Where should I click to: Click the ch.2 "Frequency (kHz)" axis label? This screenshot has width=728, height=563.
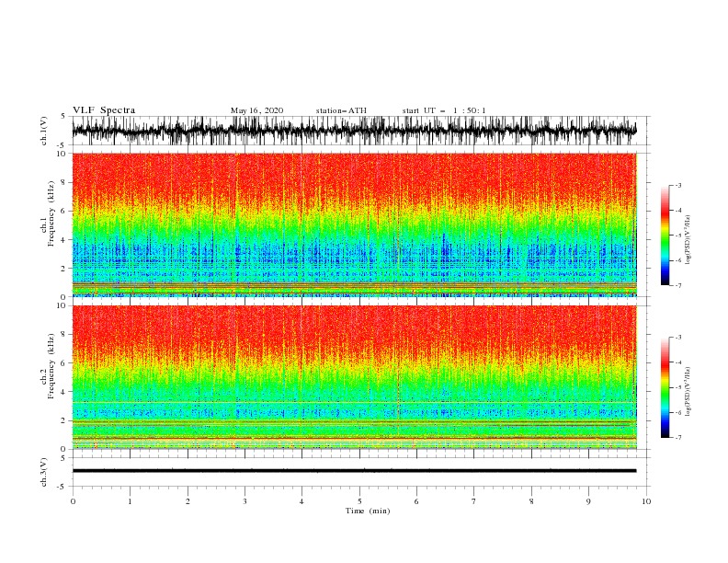click(x=51, y=366)
